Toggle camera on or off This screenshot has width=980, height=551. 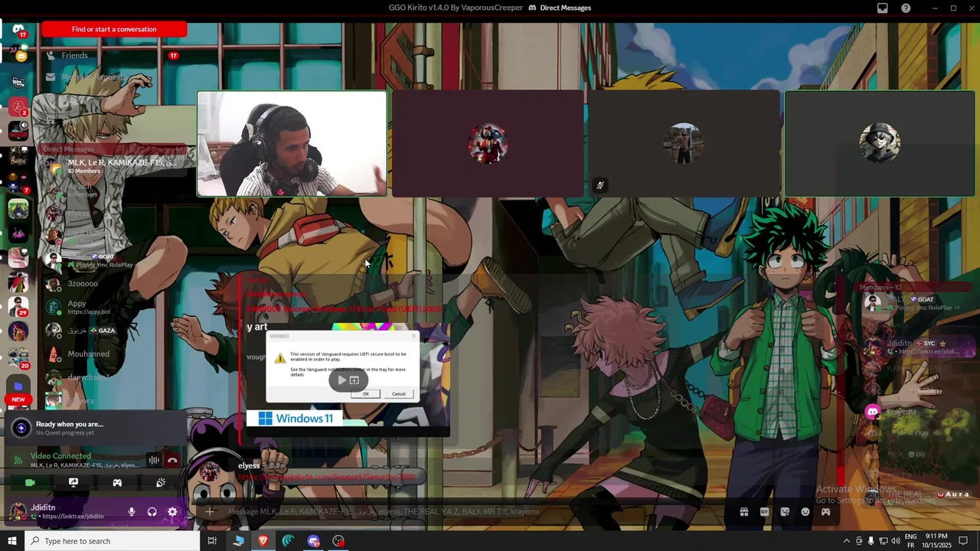pyautogui.click(x=30, y=483)
